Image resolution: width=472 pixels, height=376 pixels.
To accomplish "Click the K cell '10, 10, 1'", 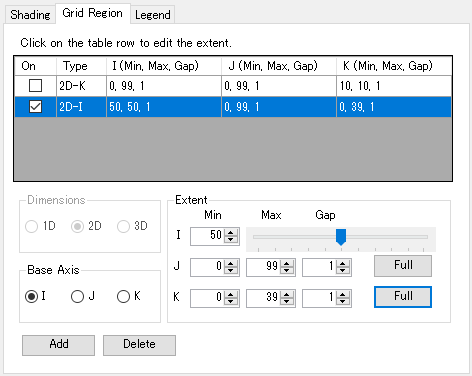I will click(394, 86).
